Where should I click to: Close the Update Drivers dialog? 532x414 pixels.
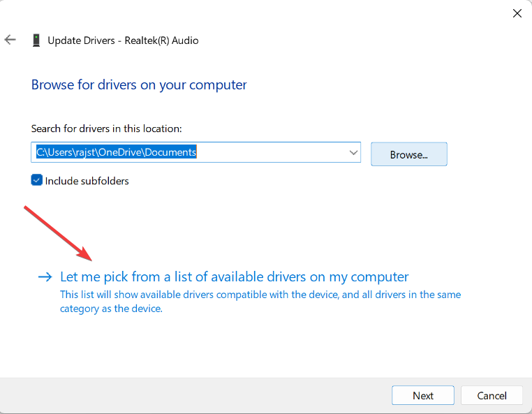[517, 13]
